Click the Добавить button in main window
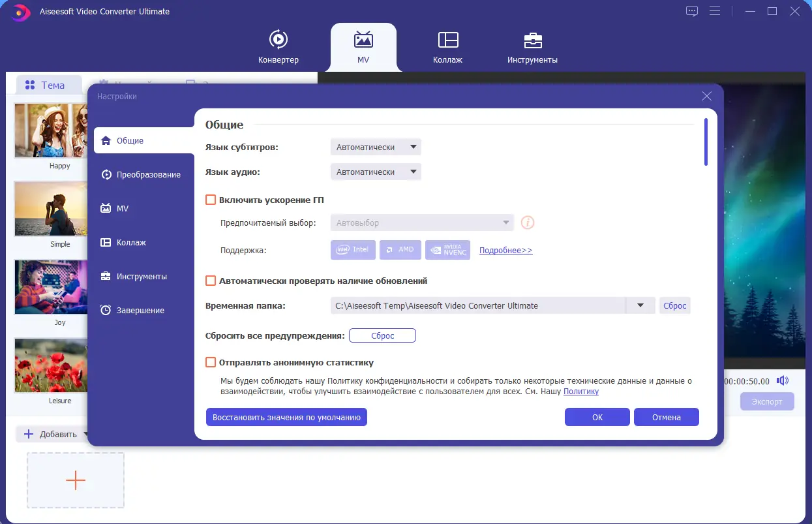Screen dimensions: 812x524 (x=51, y=434)
